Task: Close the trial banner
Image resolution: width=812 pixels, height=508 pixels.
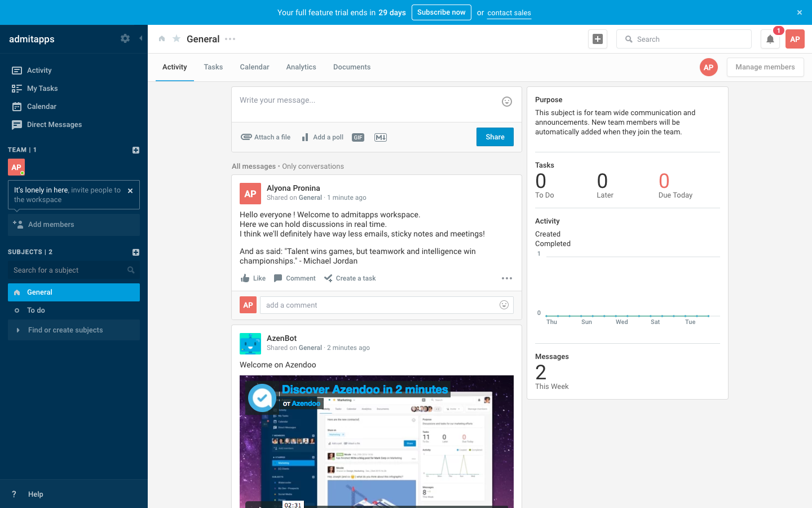Action: tap(800, 12)
